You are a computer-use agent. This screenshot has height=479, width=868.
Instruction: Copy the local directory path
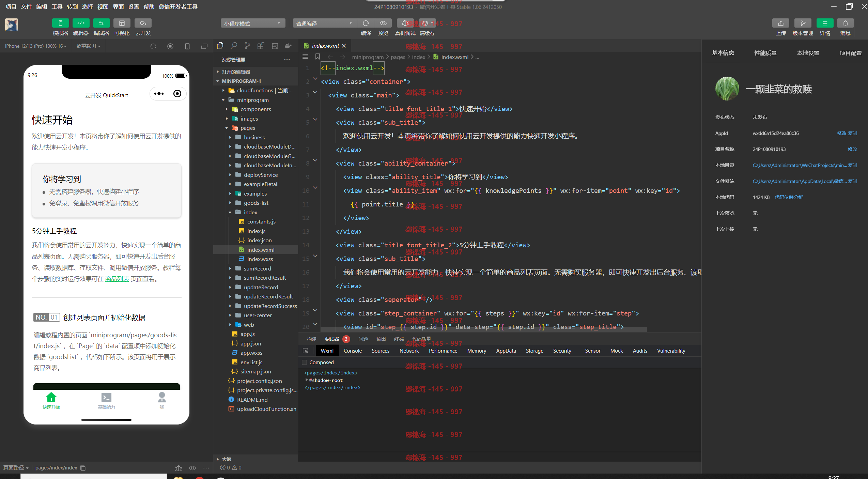coord(852,165)
